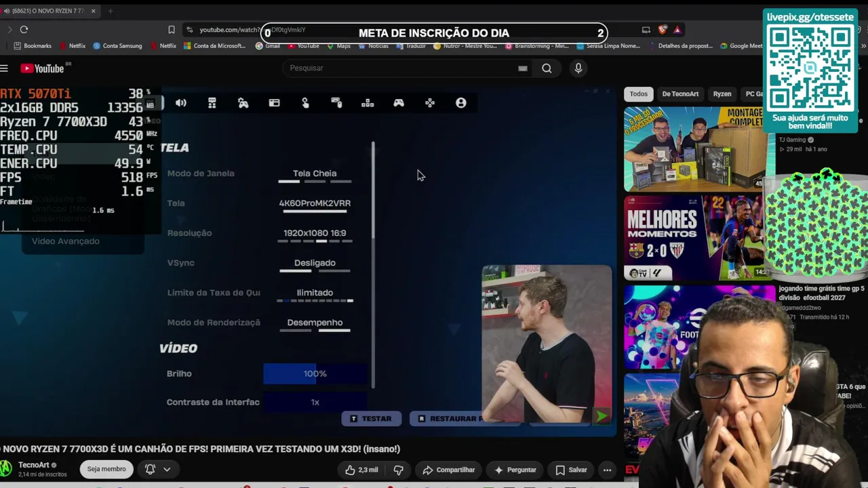This screenshot has height=488, width=868.
Task: Click the Seja membro button
Action: point(106,469)
